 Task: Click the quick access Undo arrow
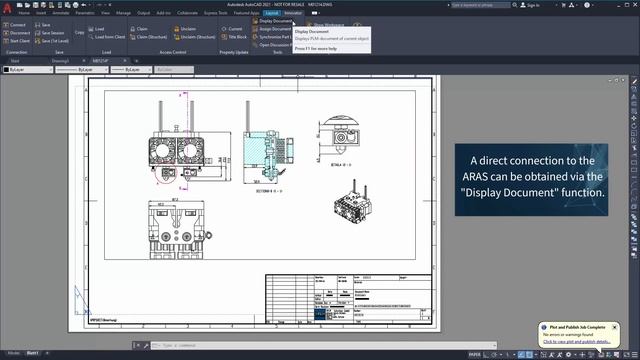coord(84,5)
